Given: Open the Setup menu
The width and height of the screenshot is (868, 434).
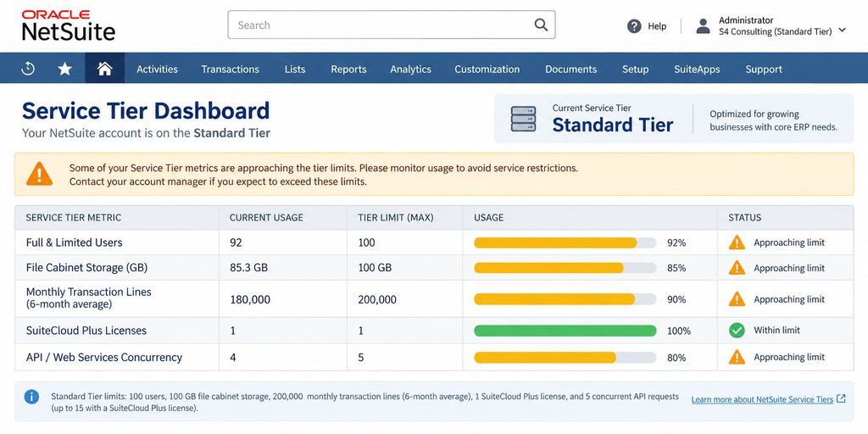Looking at the screenshot, I should coord(636,70).
